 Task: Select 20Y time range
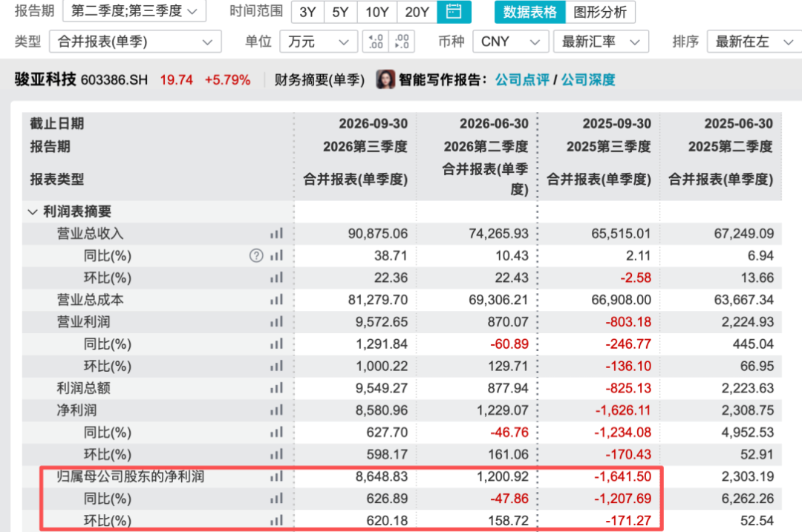tap(417, 12)
